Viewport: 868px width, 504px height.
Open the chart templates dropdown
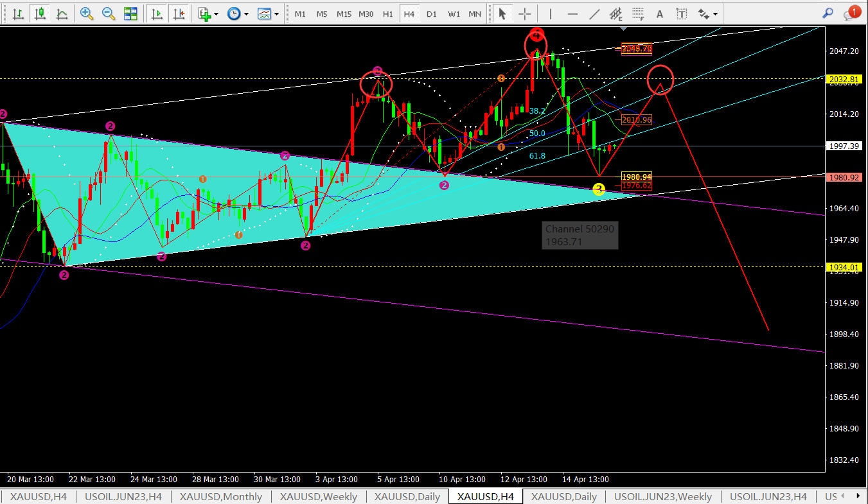[268, 13]
